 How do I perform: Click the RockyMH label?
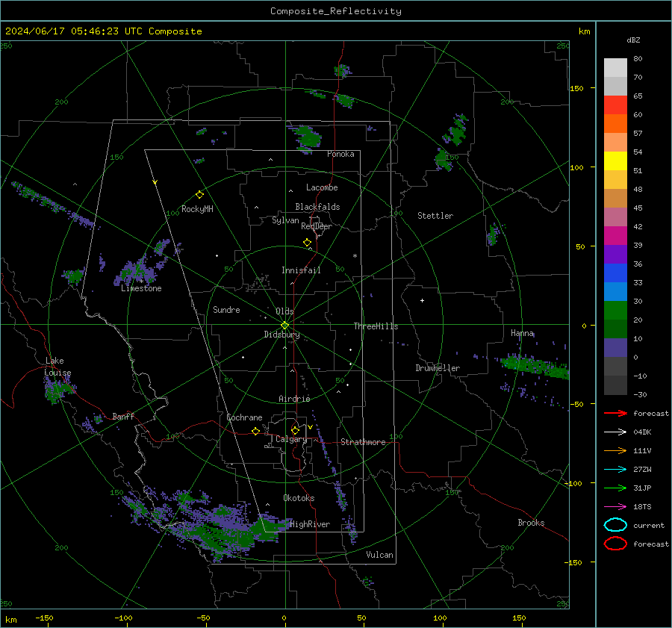coord(197,209)
